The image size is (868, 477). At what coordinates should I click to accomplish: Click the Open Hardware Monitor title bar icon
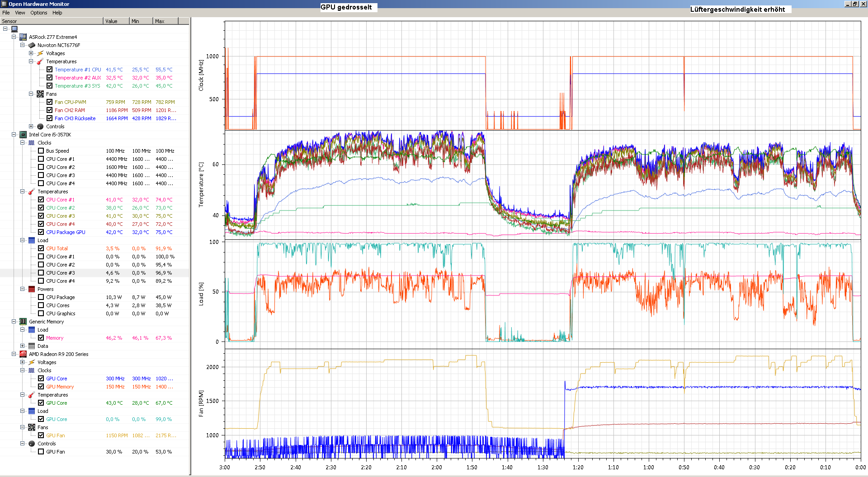(4, 4)
